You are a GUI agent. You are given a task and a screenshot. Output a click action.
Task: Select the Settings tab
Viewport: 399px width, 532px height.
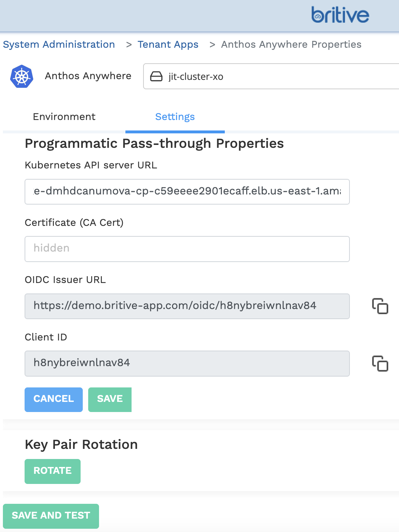(175, 117)
